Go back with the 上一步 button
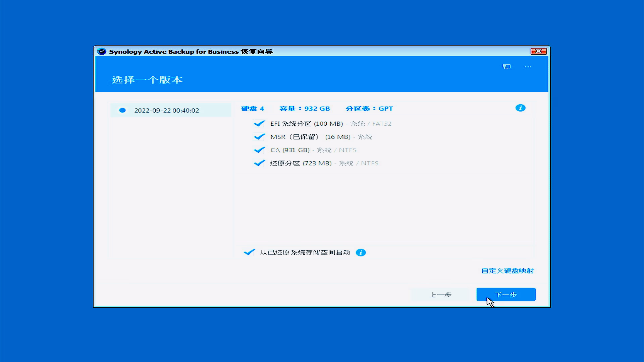The height and width of the screenshot is (362, 644). (x=440, y=295)
